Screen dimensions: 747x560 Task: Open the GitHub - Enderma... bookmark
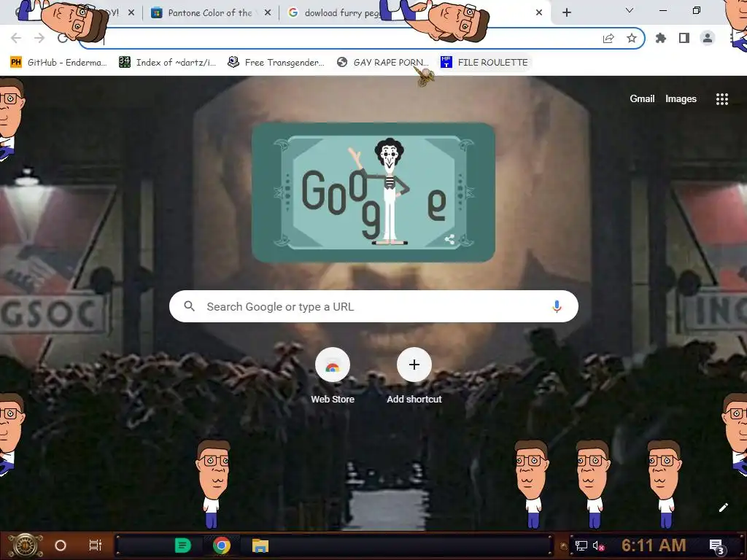click(x=58, y=63)
